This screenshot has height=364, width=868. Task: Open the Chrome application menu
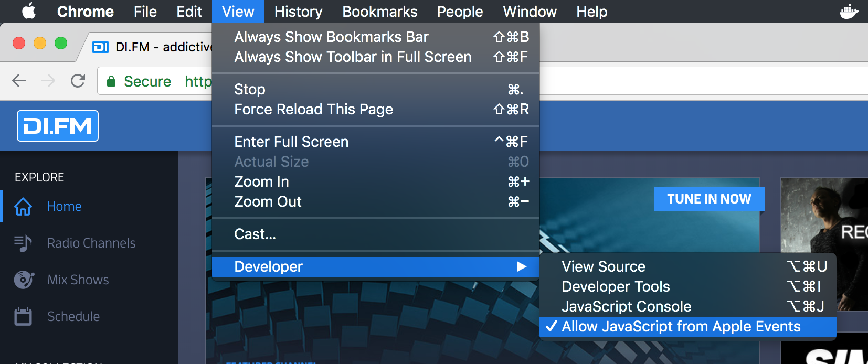click(86, 12)
